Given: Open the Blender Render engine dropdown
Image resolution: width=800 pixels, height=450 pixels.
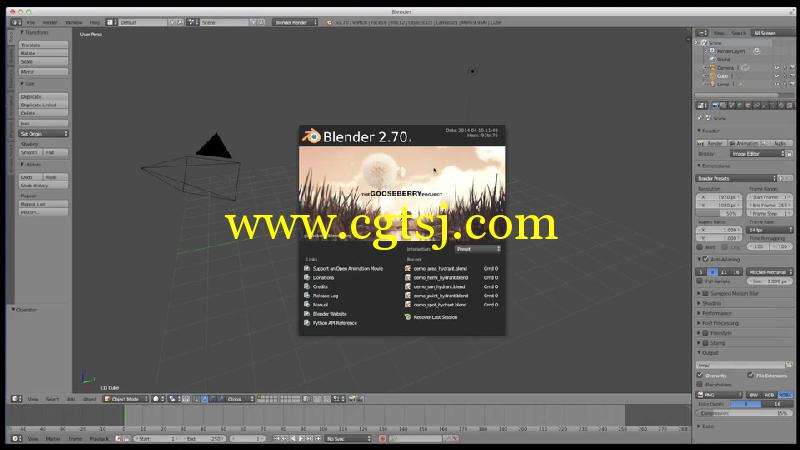Looking at the screenshot, I should [x=295, y=22].
